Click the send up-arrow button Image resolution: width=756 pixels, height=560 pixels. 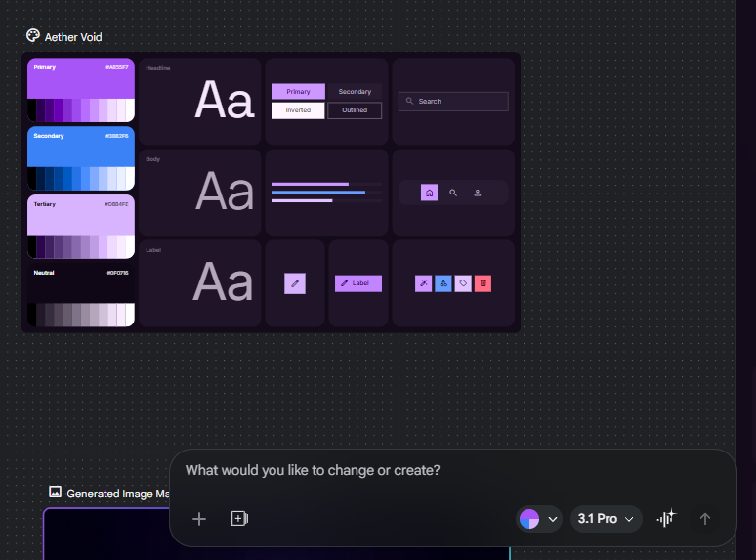click(x=705, y=519)
